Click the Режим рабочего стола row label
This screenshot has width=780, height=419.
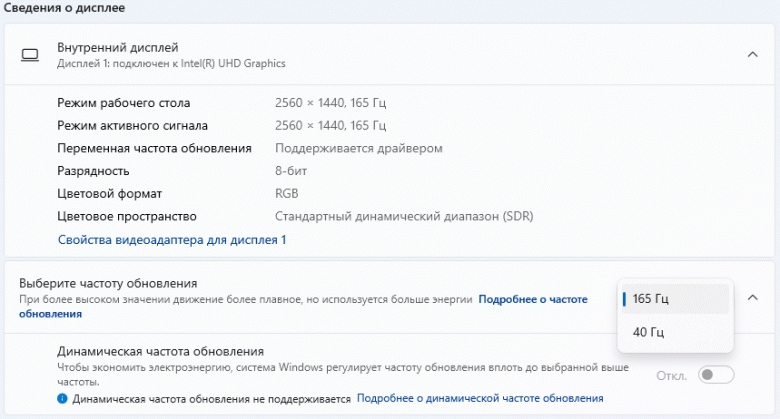coord(123,103)
